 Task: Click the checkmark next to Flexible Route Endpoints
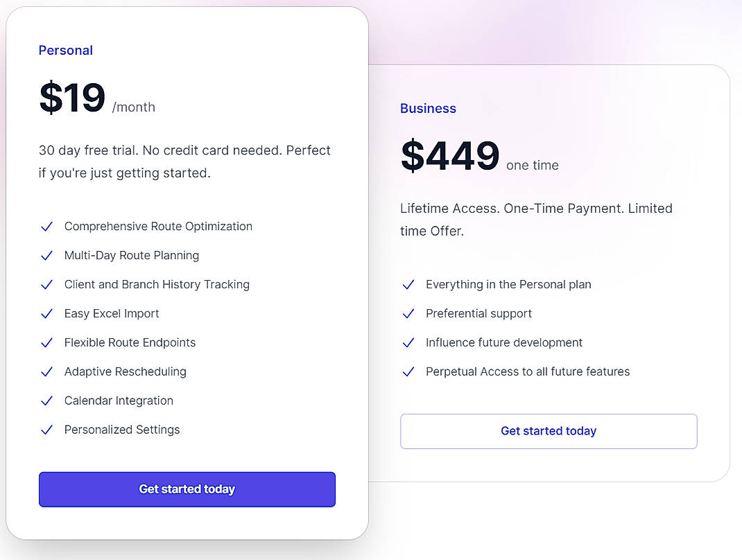tap(47, 342)
